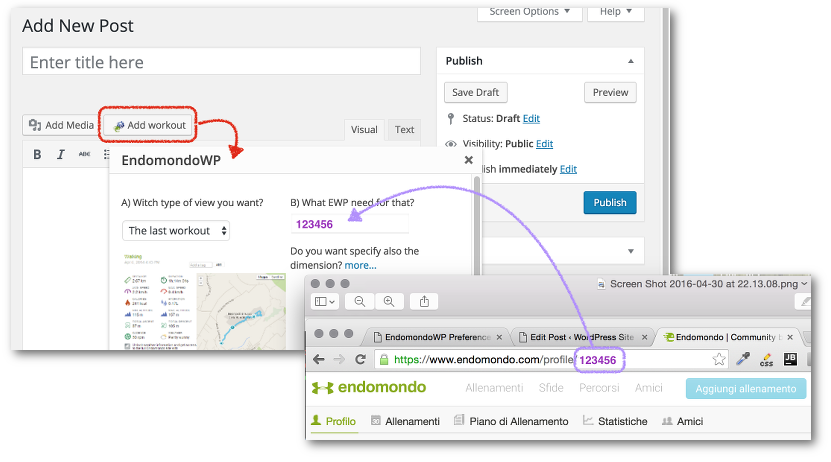Click the Enter title here field
Viewport: 831px width, 462px height.
tap(222, 61)
